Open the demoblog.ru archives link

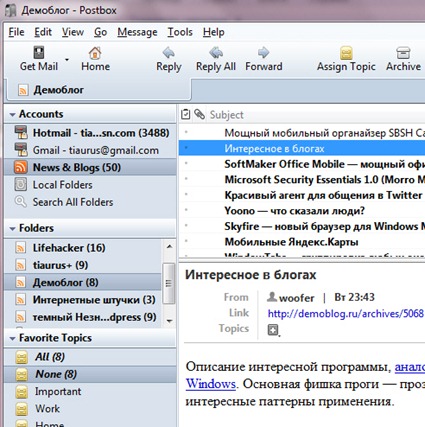(346, 314)
